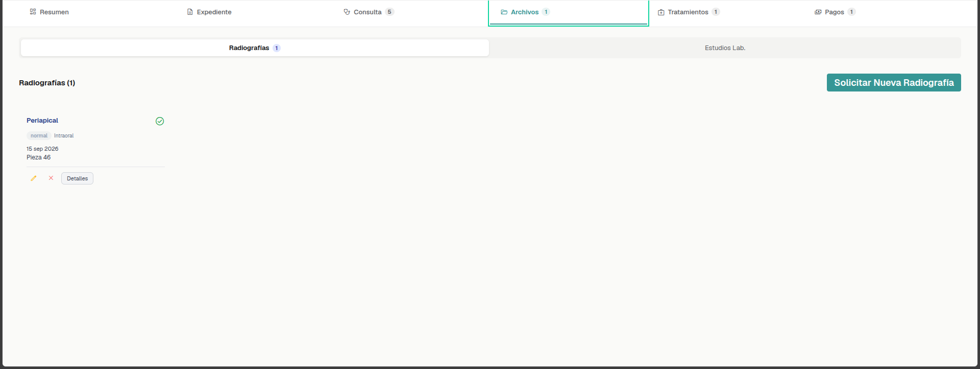Click the Expediente document icon

190,12
